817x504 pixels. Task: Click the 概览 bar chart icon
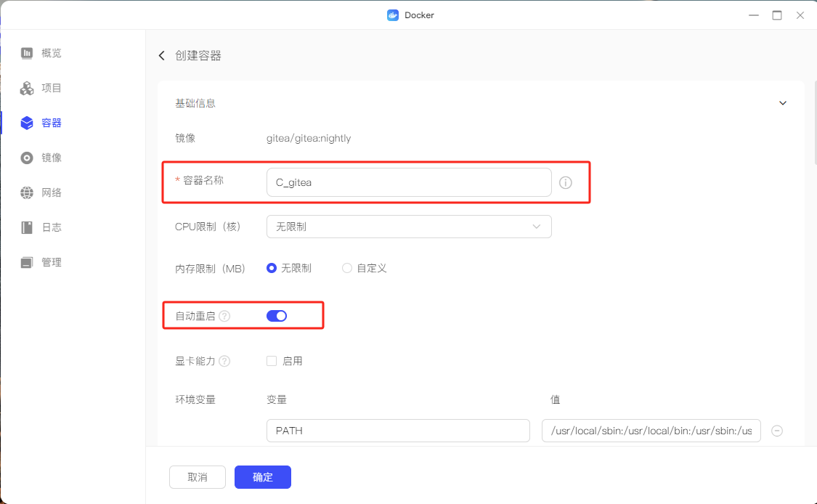(x=27, y=53)
